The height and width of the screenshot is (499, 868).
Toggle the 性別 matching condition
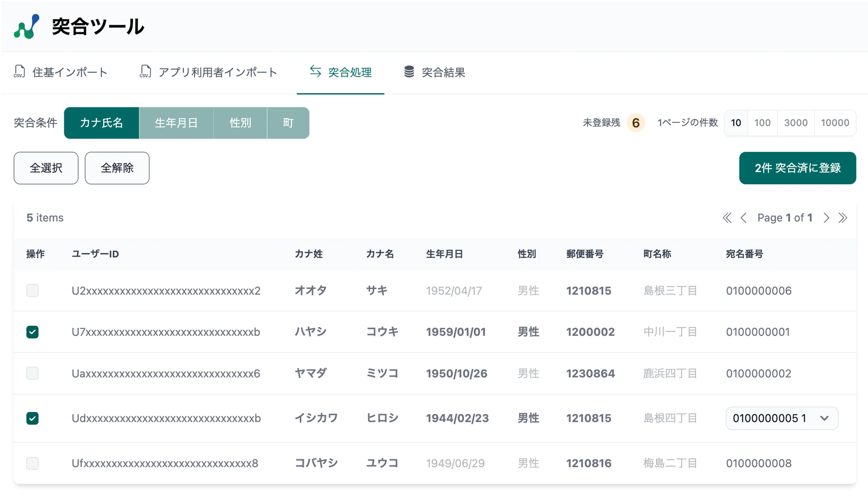pos(240,123)
